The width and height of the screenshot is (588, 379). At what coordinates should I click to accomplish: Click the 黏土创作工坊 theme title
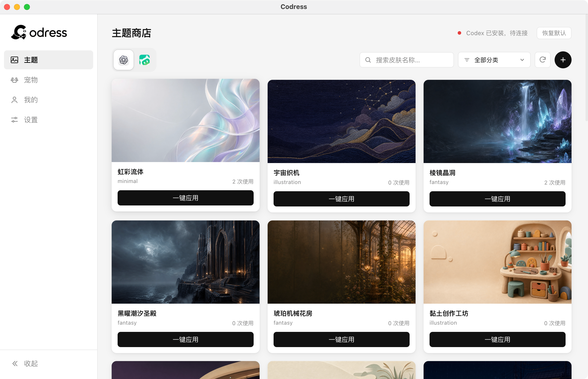point(449,313)
